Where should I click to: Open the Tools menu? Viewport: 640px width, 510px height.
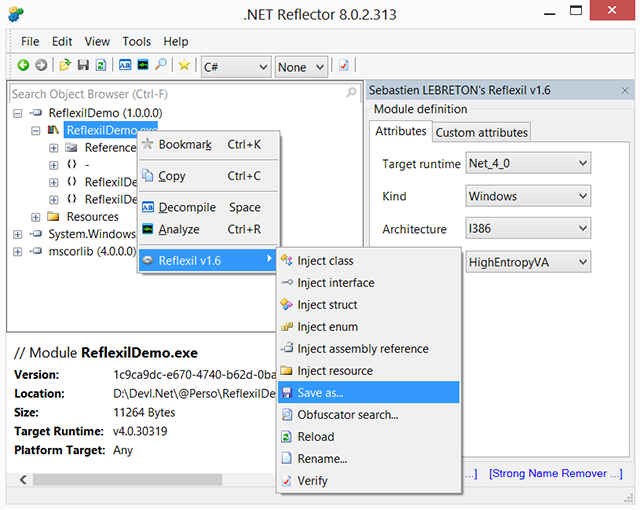pos(136,42)
